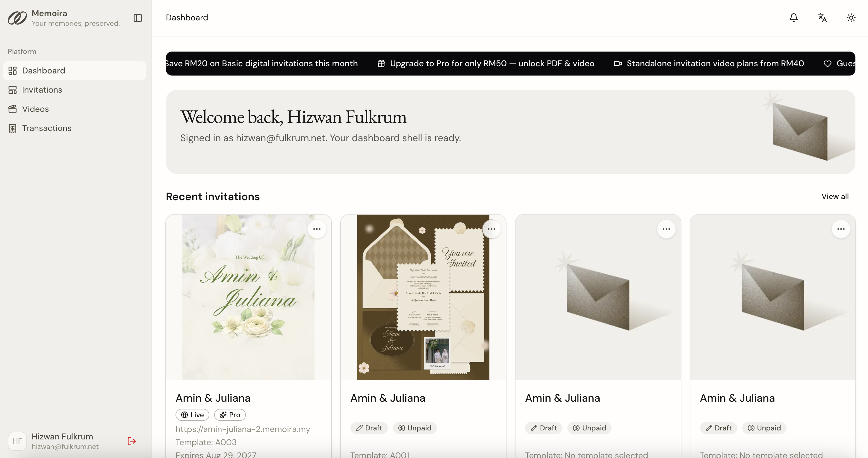Open the language translation switcher
The image size is (868, 458).
coord(822,18)
